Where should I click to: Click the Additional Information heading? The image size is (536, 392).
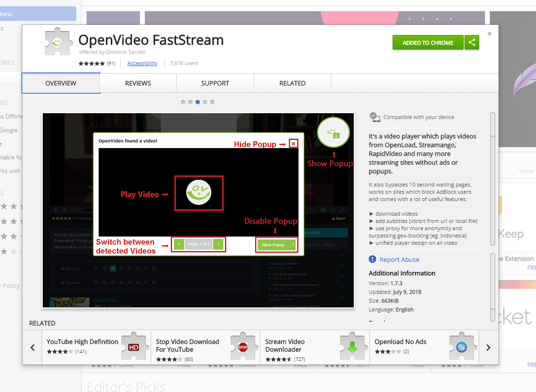402,273
